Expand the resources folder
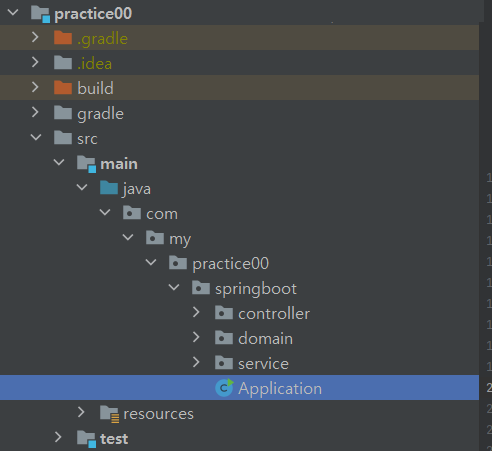This screenshot has width=492, height=451. [81, 412]
